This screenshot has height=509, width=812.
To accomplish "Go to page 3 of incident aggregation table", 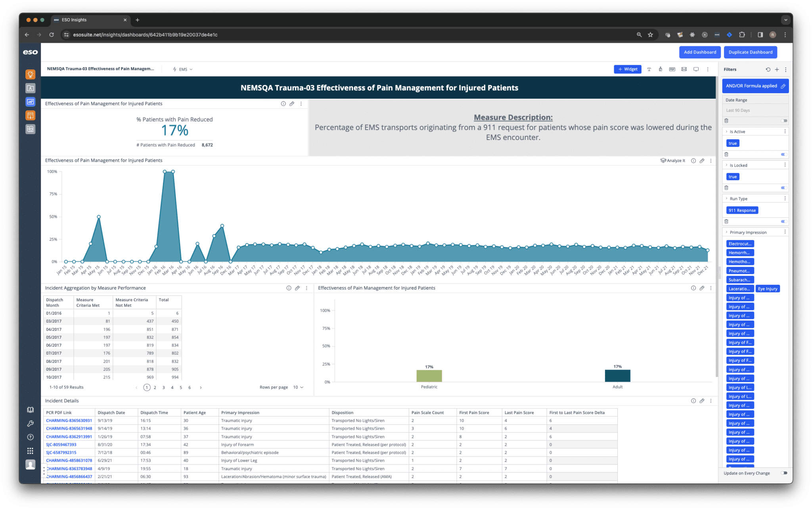I will point(163,388).
